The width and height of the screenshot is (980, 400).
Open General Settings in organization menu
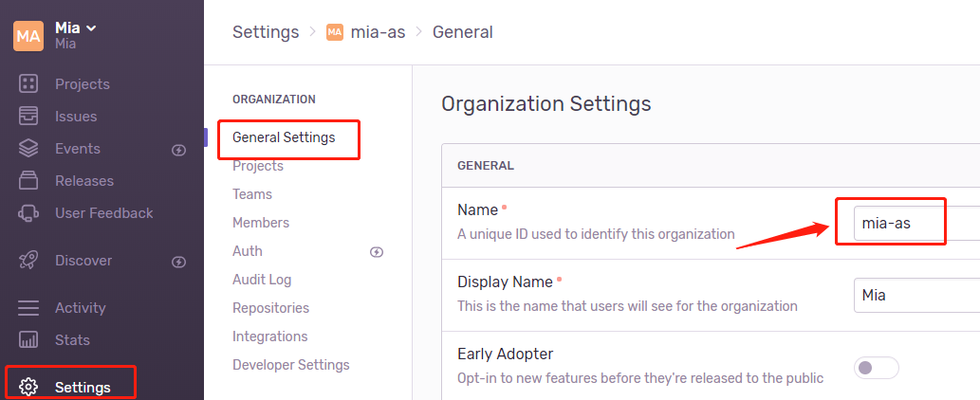tap(284, 137)
